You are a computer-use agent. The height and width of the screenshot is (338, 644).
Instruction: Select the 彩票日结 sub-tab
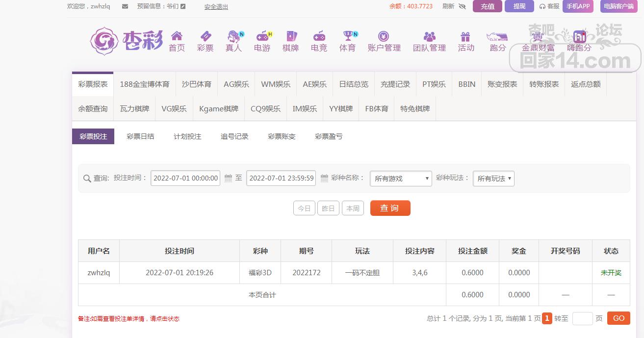pos(140,136)
